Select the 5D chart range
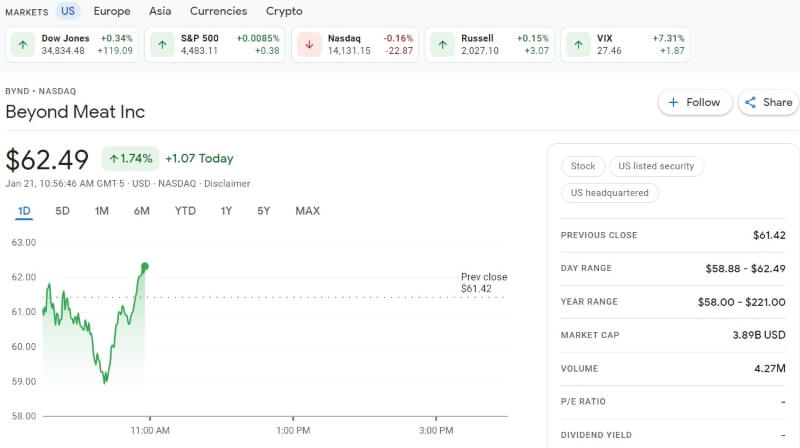The height and width of the screenshot is (448, 800). tap(62, 211)
